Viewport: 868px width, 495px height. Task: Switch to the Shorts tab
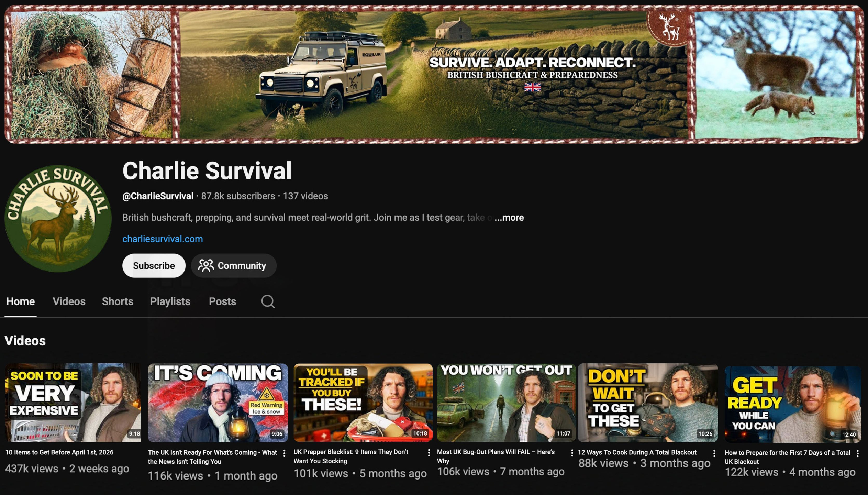pos(117,301)
